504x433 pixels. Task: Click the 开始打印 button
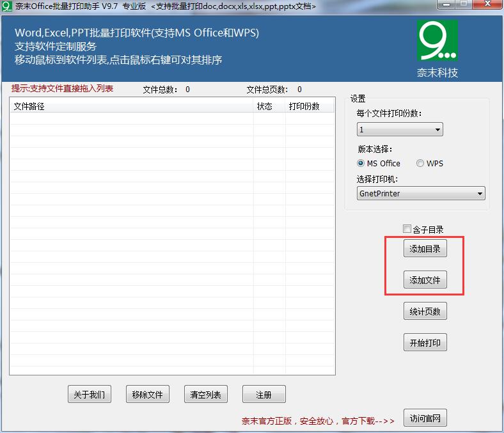(x=425, y=343)
